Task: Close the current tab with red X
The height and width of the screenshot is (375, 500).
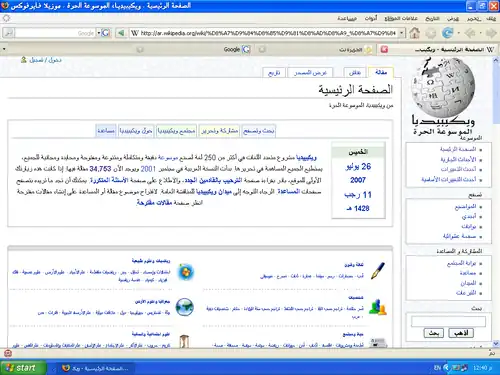Action: 384,49
